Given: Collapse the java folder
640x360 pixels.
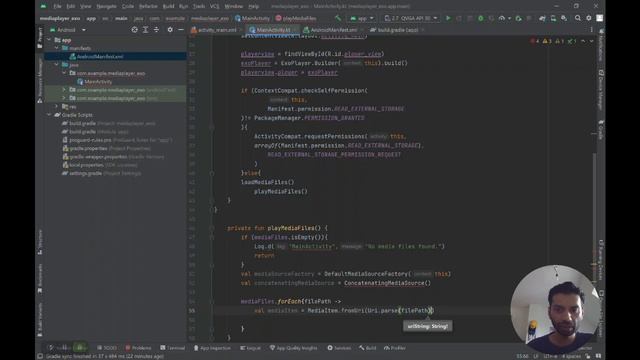Looking at the screenshot, I should [x=57, y=65].
